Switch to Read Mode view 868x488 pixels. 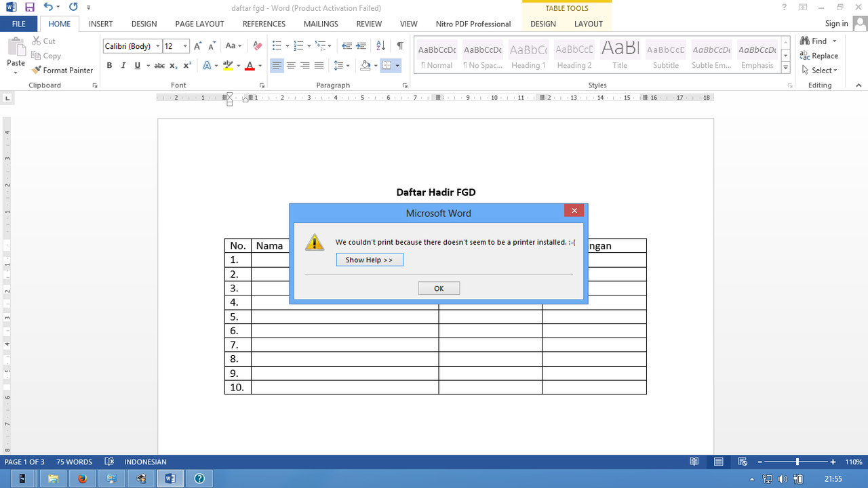tap(694, 462)
